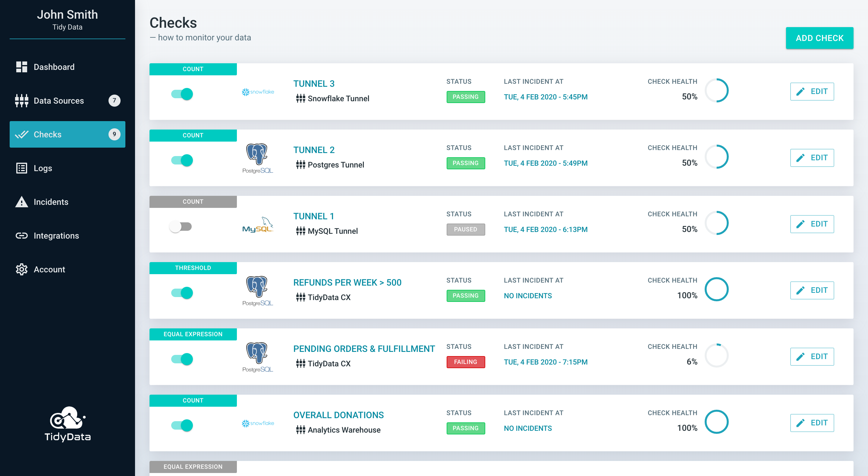Switch off the Overall Donations toggle

(x=182, y=425)
